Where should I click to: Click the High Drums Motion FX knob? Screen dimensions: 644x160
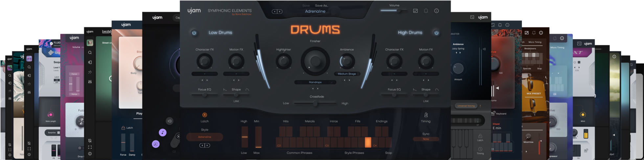click(426, 61)
